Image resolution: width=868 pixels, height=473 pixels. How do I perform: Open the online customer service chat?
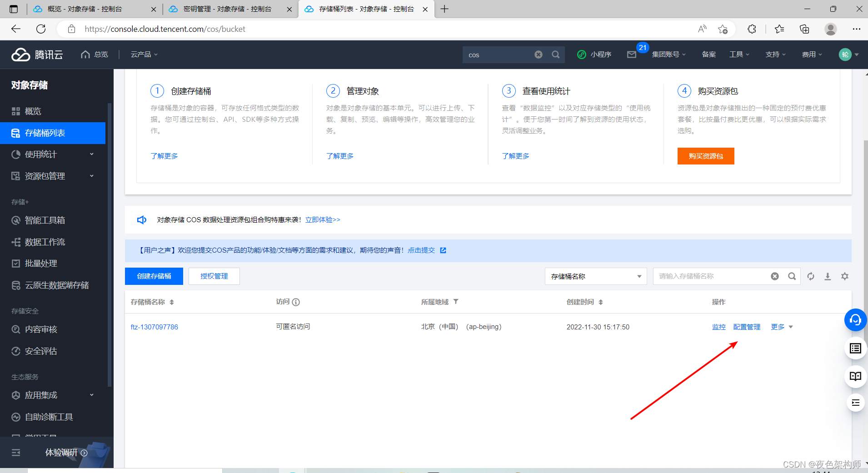pos(855,319)
